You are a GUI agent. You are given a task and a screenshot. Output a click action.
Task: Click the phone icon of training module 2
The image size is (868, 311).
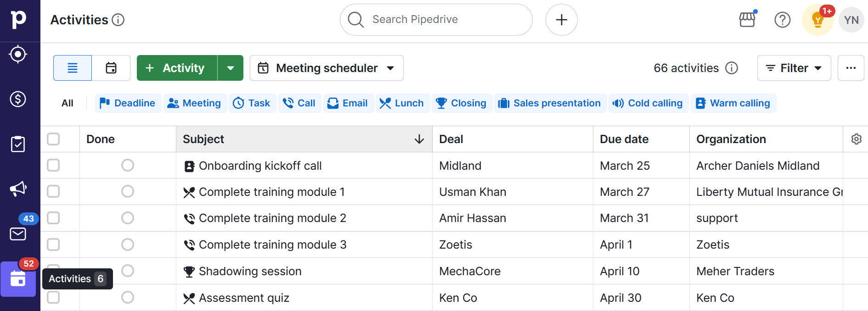click(189, 218)
